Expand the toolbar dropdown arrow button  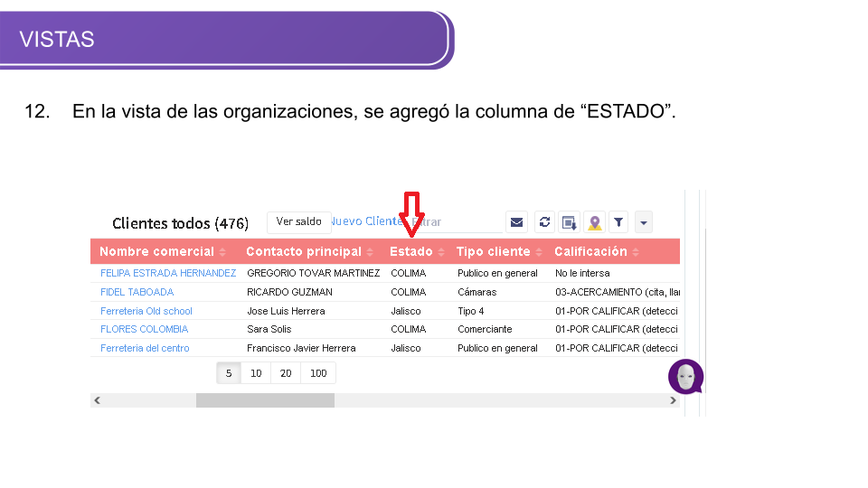643,222
